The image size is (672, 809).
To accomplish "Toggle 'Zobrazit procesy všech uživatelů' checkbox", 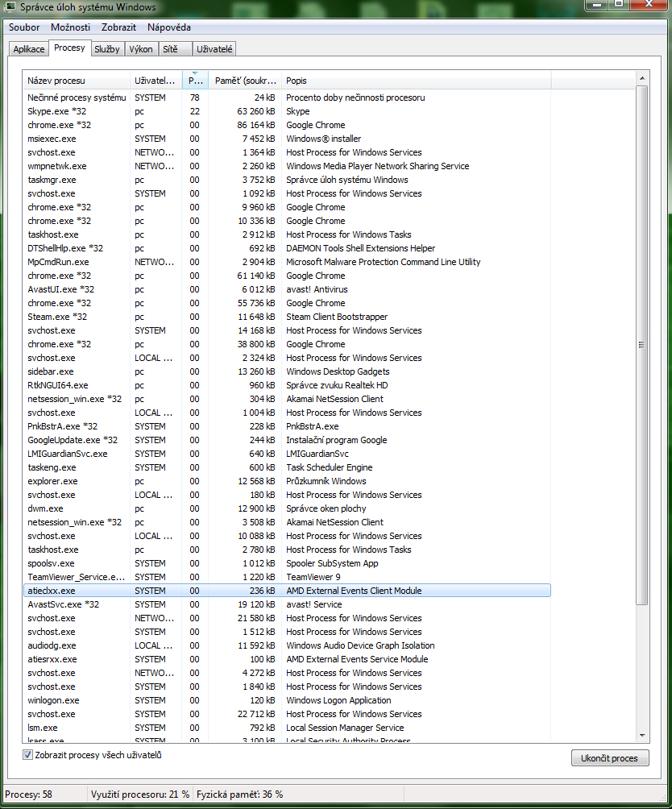I will (x=28, y=755).
